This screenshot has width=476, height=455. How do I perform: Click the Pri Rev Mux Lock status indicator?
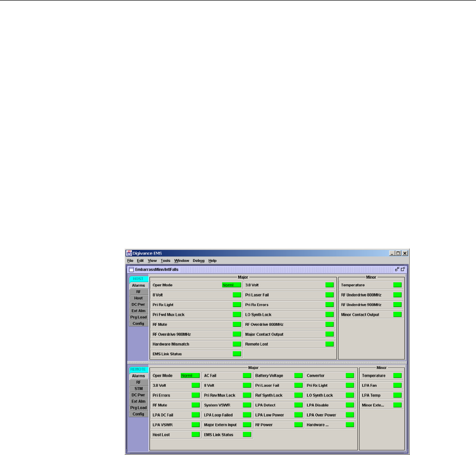pyautogui.click(x=247, y=395)
